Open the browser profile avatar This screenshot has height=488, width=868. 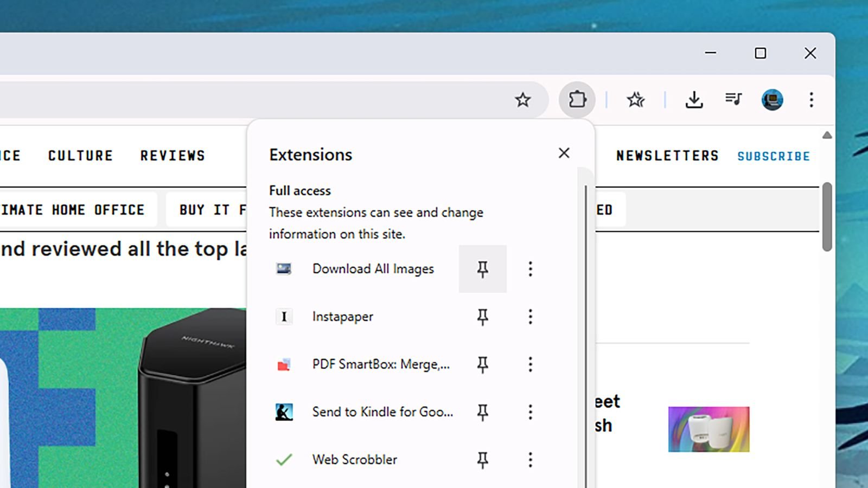pos(773,99)
